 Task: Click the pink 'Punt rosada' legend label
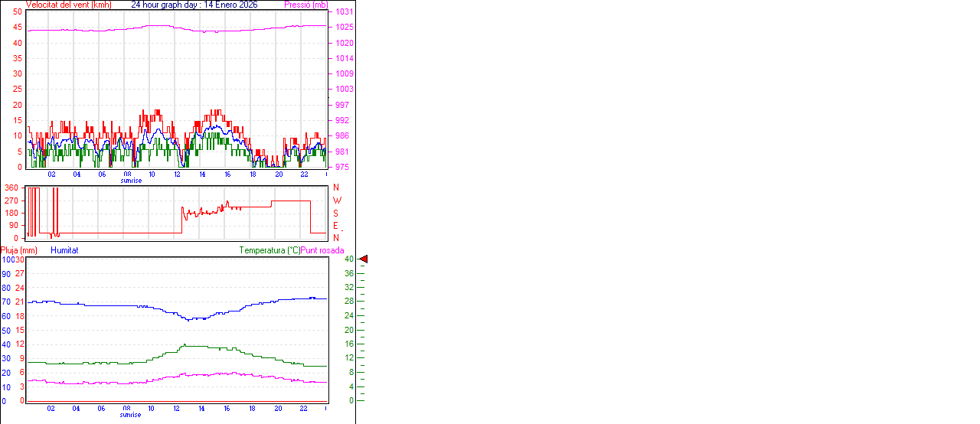tap(322, 250)
